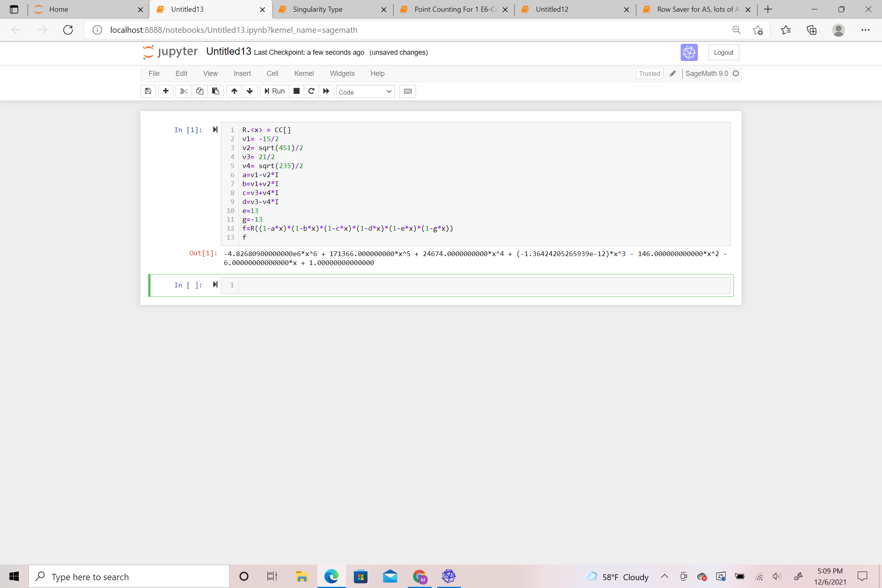Move selected cell down with the arrow

250,91
